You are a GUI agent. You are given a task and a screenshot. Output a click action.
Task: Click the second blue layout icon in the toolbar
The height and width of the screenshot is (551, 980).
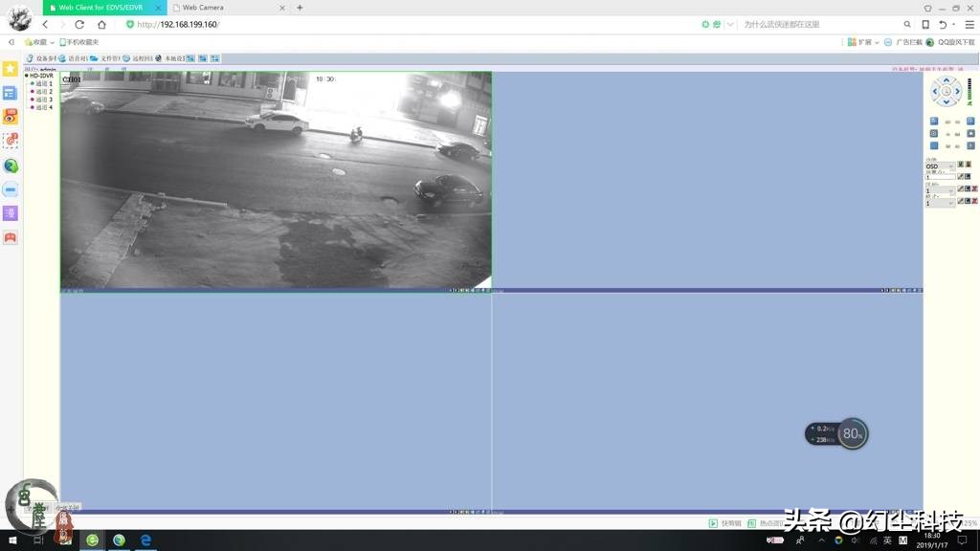(203, 58)
